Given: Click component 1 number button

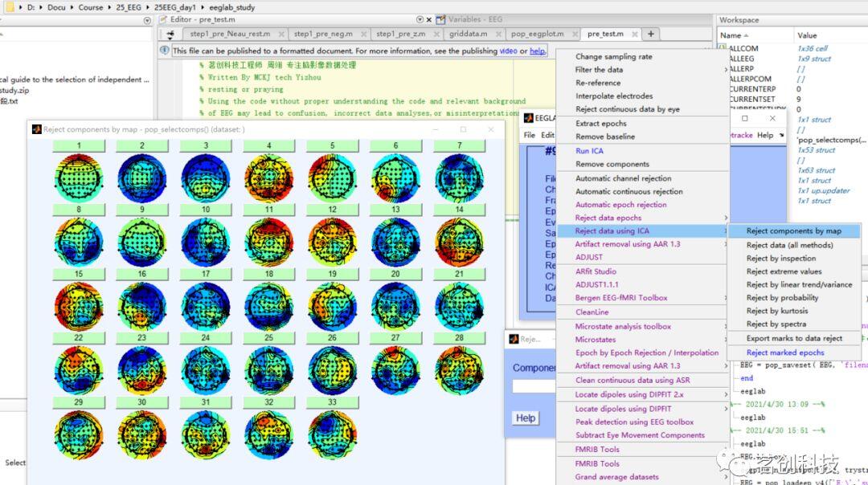Looking at the screenshot, I should point(79,145).
